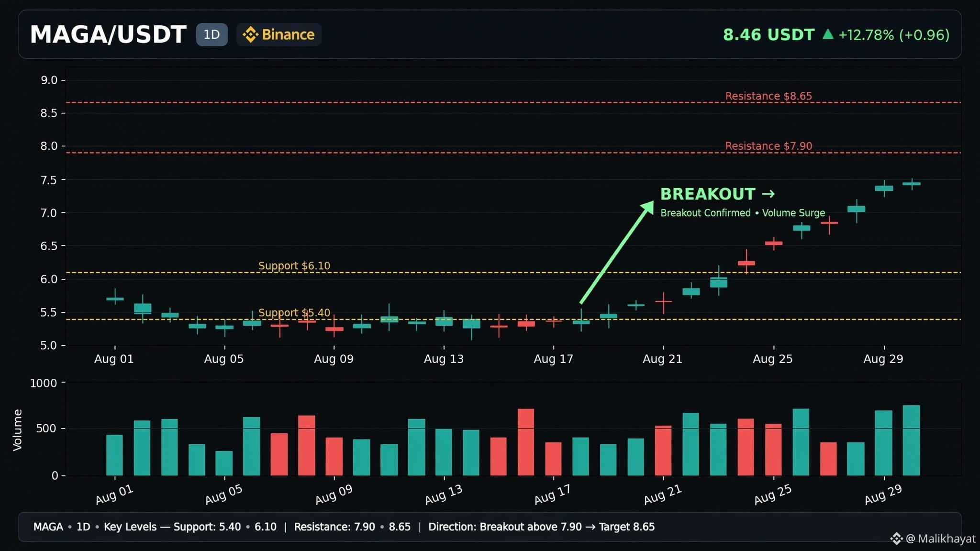980x551 pixels.
Task: Click the slanted Aug 13 volume axis label
Action: [x=444, y=494]
